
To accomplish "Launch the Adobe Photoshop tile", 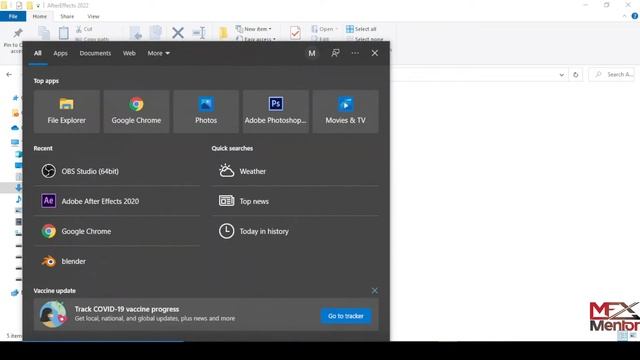I will click(x=276, y=111).
